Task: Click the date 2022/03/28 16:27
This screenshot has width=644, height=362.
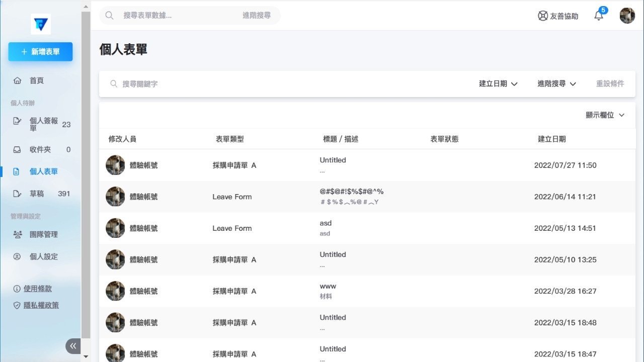Action: (566, 291)
